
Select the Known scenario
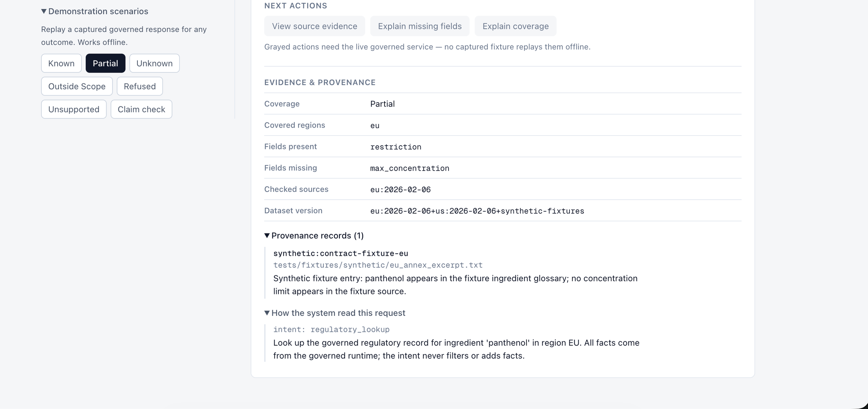(61, 63)
